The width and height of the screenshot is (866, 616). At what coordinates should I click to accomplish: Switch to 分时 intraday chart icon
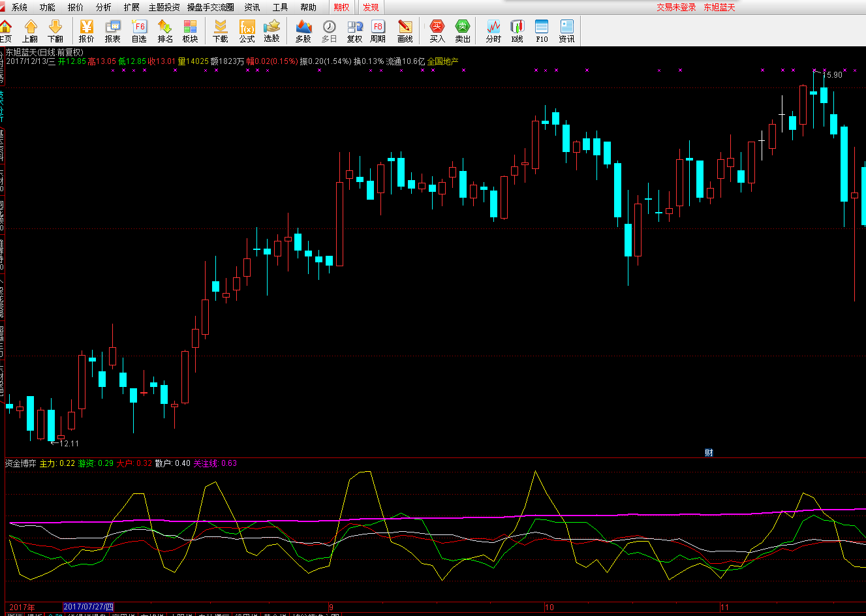(493, 31)
